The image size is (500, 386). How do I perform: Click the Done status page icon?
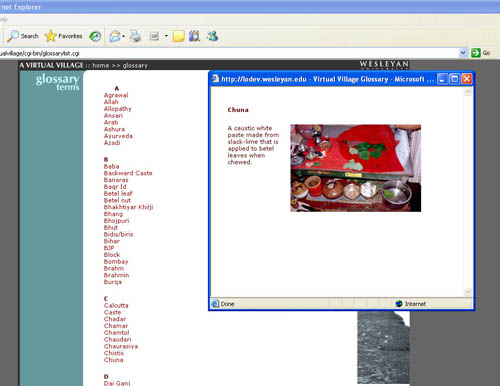pyautogui.click(x=216, y=304)
